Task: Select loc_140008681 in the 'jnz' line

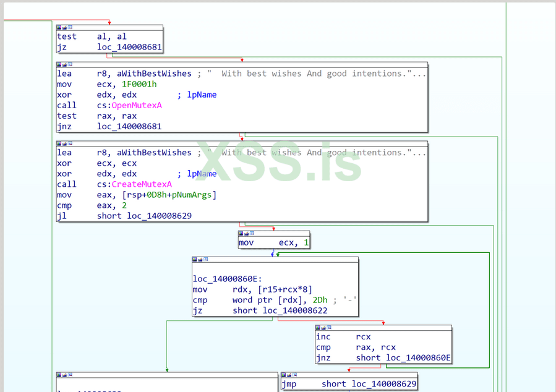Action: pos(129,127)
